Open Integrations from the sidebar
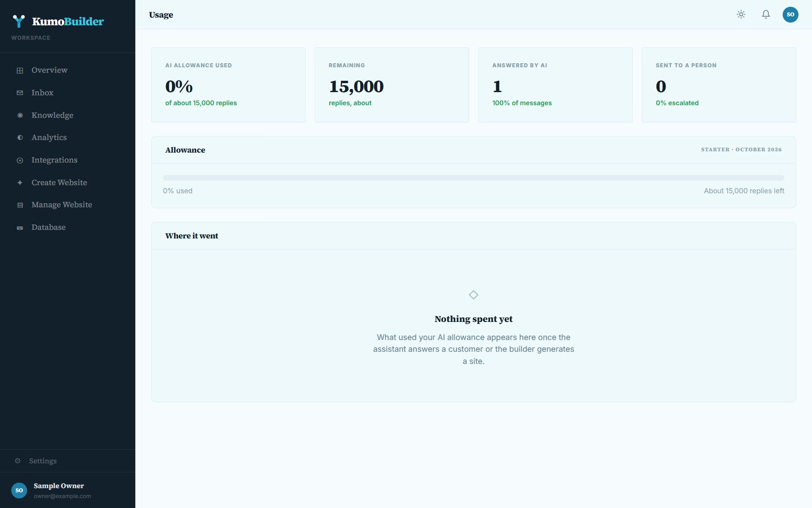 (x=68, y=160)
